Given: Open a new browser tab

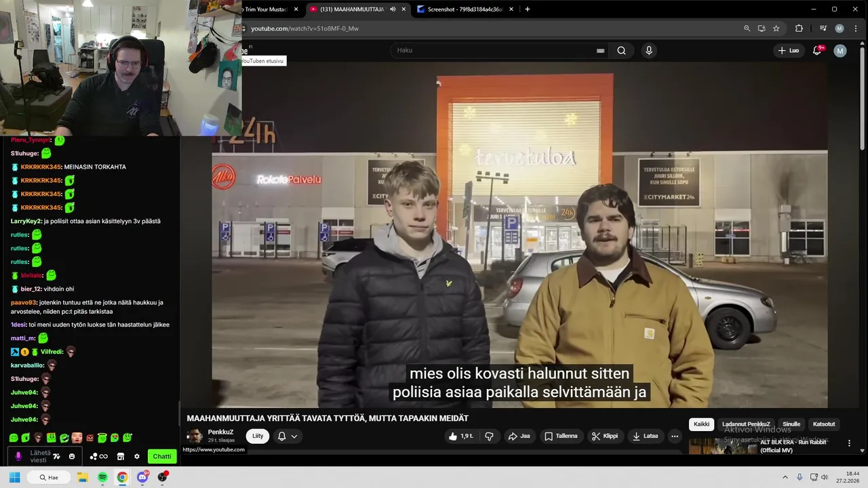Looking at the screenshot, I should pos(528,9).
